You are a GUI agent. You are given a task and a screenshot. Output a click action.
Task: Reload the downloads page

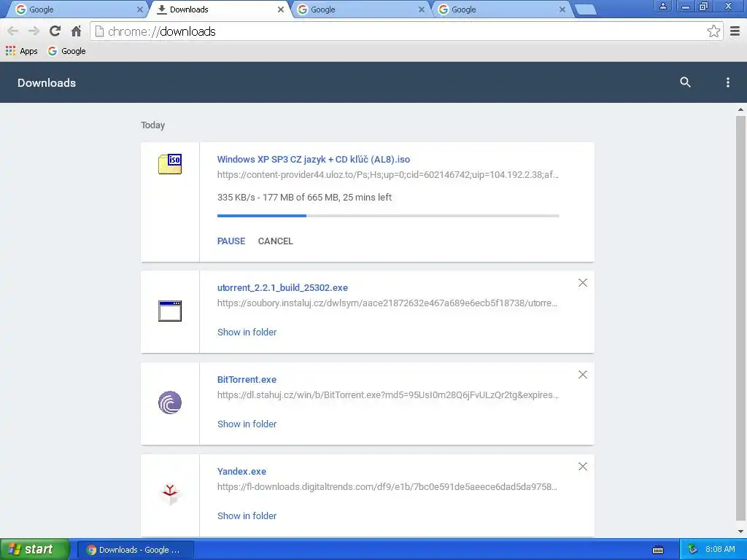pyautogui.click(x=55, y=31)
